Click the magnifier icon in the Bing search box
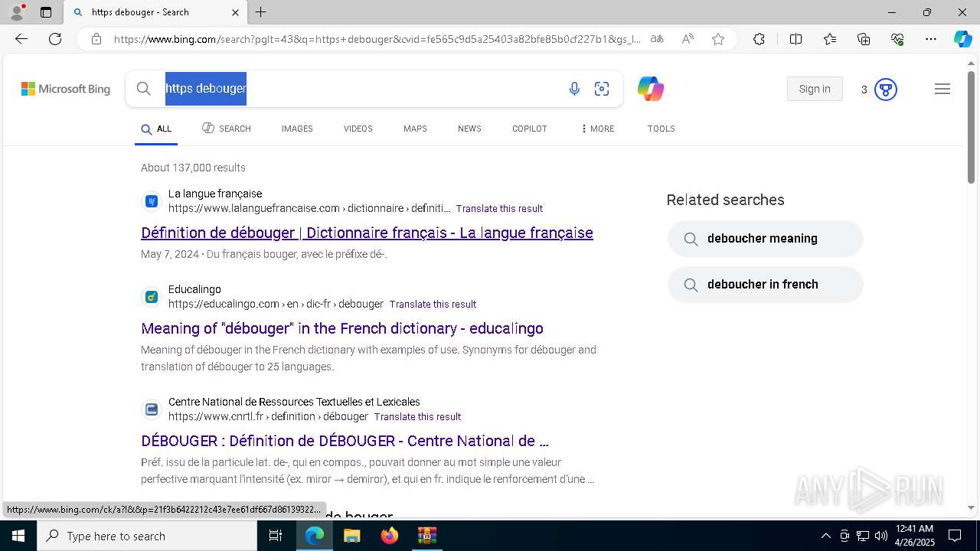The image size is (980, 551). pos(143,89)
